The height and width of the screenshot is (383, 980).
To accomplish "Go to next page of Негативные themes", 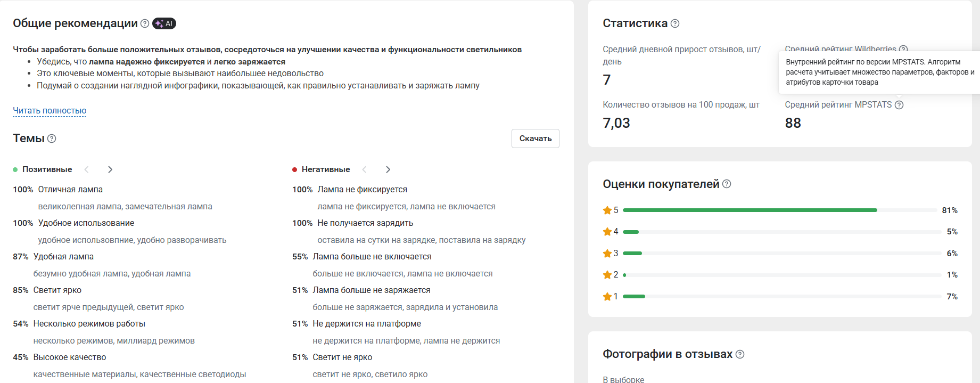I will click(388, 169).
